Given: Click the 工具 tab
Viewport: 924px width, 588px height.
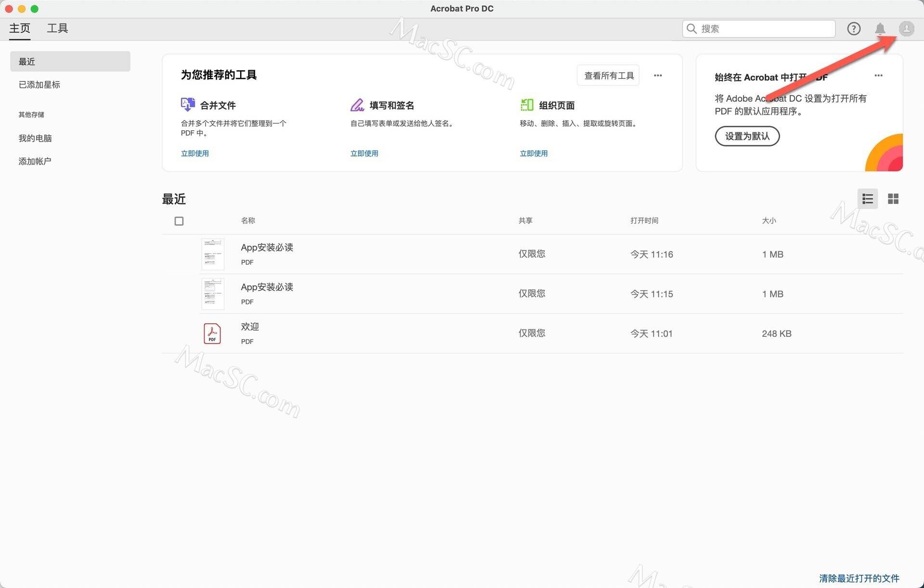Looking at the screenshot, I should pos(57,27).
